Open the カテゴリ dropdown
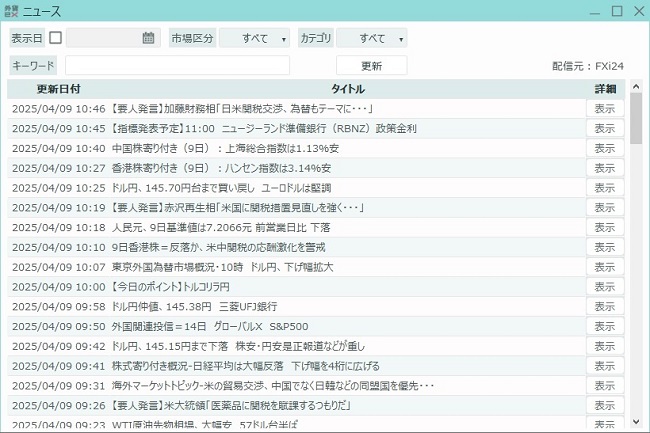Image resolution: width=650 pixels, height=433 pixels. 372,38
